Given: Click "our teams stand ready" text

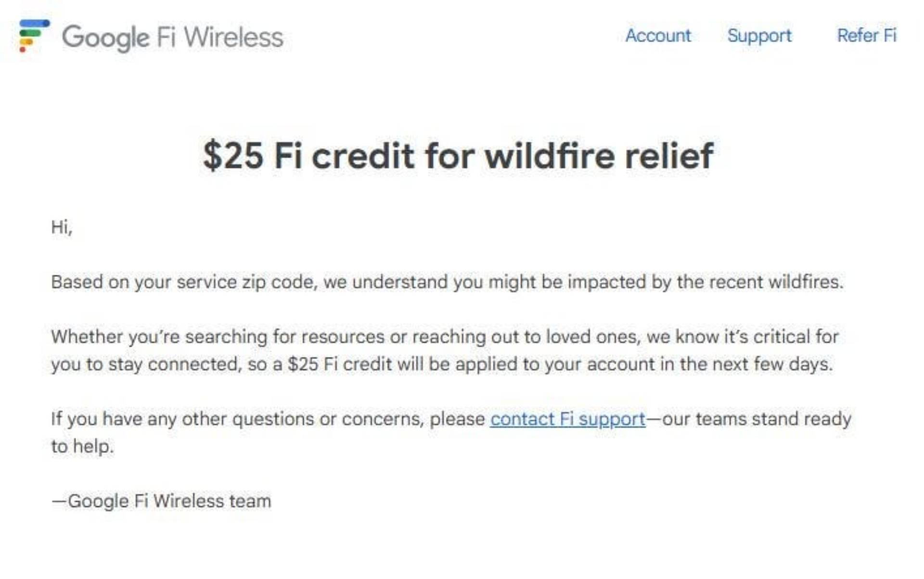Looking at the screenshot, I should [757, 419].
